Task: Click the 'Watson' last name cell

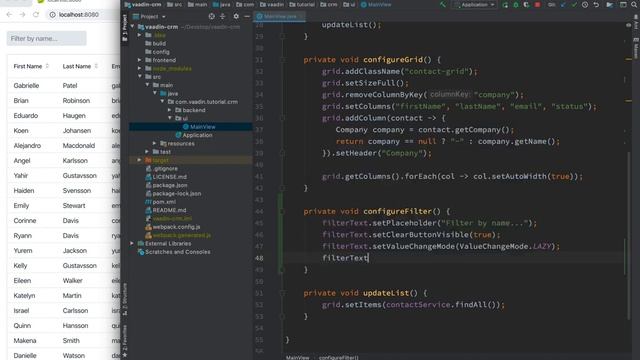Action: tap(74, 356)
